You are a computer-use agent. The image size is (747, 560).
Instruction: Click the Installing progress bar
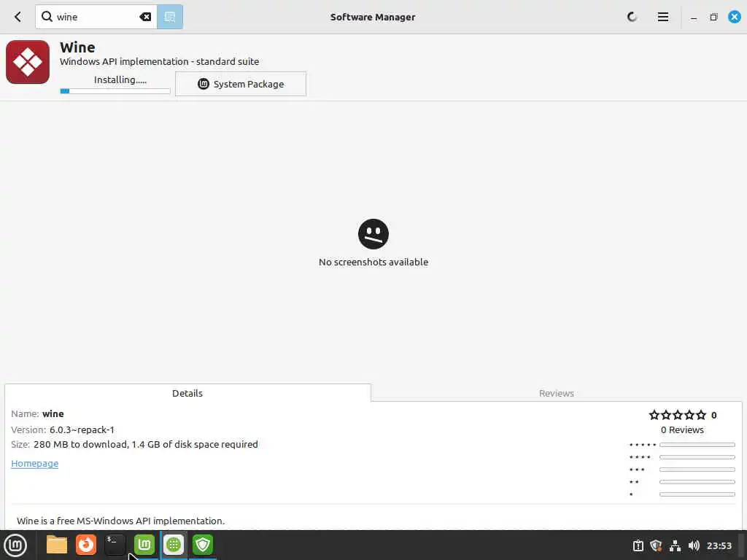click(115, 91)
